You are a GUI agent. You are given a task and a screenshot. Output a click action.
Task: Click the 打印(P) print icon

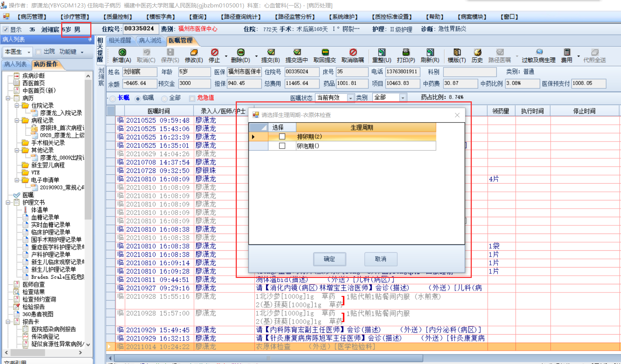pos(406,52)
